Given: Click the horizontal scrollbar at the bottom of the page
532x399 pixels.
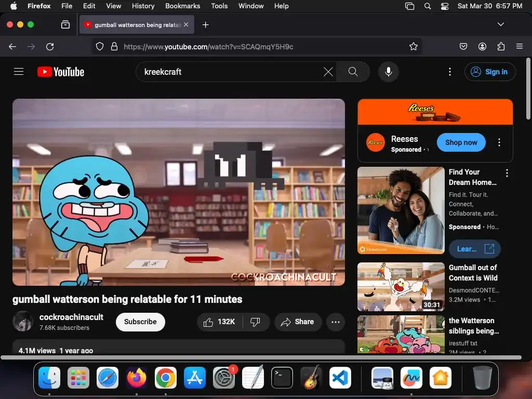Looking at the screenshot, I should 261,357.
